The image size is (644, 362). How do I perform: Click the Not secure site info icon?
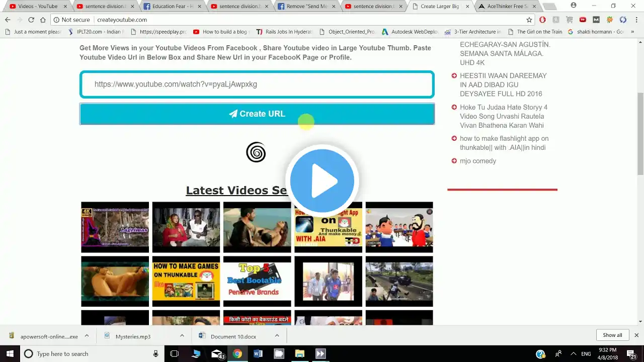click(56, 20)
